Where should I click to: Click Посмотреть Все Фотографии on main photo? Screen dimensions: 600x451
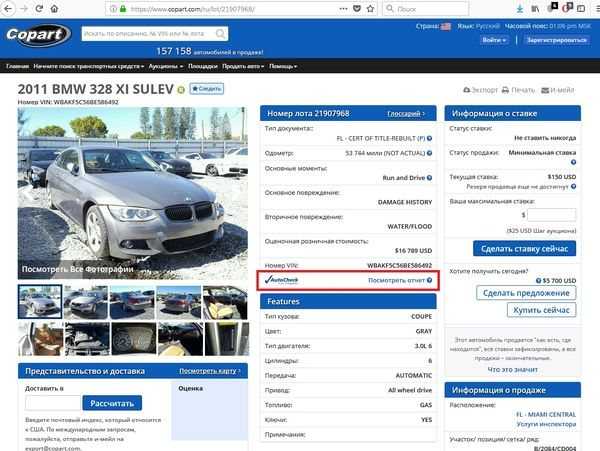click(78, 269)
